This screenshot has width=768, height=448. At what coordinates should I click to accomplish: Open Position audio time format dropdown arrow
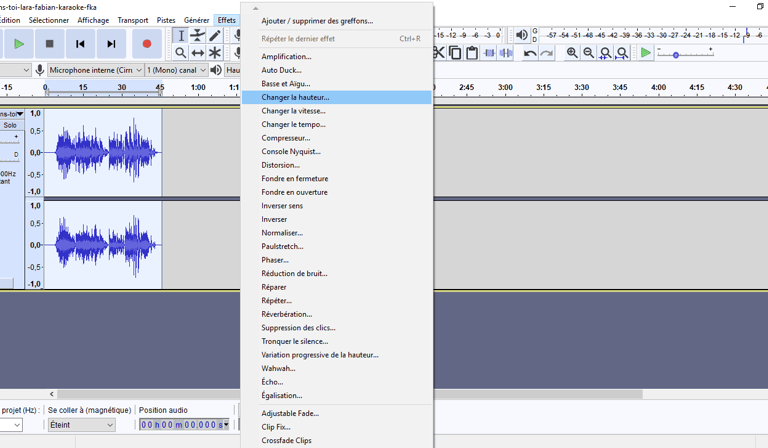tap(226, 424)
